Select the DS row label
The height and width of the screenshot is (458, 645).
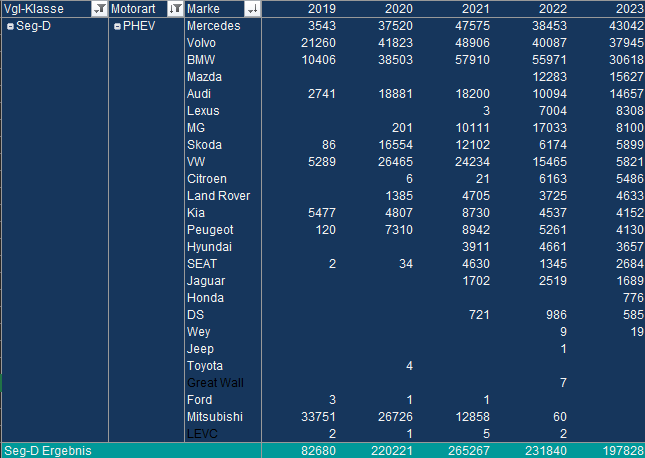click(x=195, y=315)
